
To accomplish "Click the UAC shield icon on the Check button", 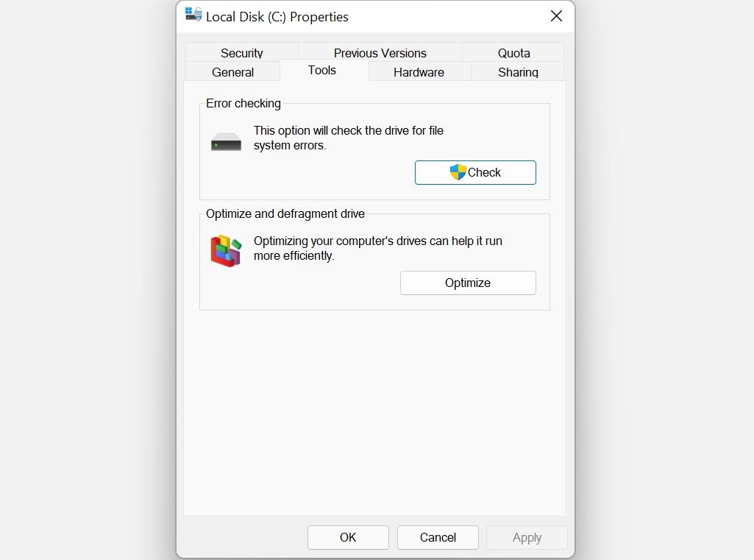I will coord(459,172).
